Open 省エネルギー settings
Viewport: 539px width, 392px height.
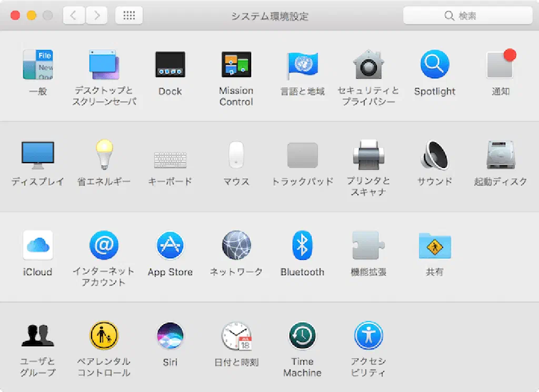coord(104,156)
